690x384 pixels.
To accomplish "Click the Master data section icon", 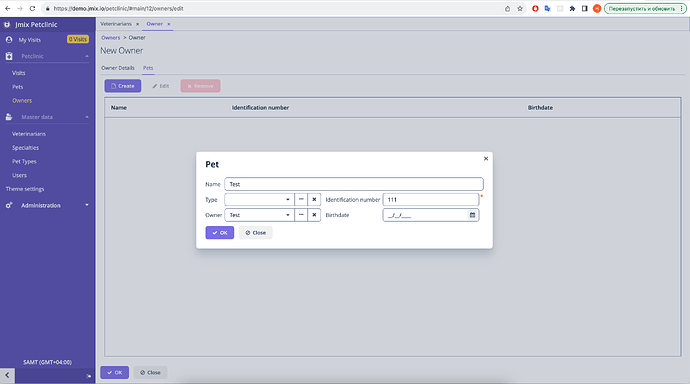I will pos(9,117).
